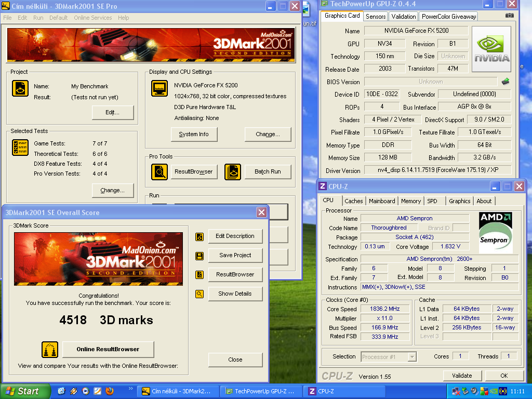Switch to the Mainboard tab in CPU-Z

click(382, 201)
